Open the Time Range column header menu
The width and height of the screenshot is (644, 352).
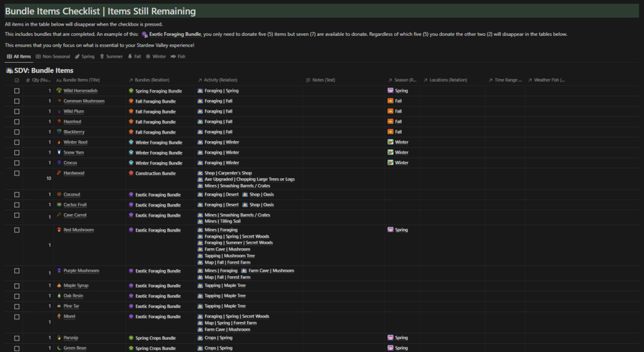click(505, 80)
